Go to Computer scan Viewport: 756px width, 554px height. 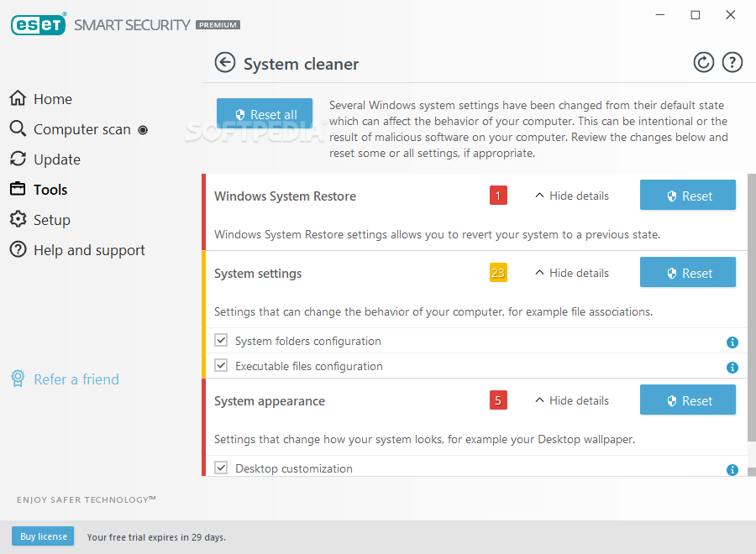coord(82,129)
